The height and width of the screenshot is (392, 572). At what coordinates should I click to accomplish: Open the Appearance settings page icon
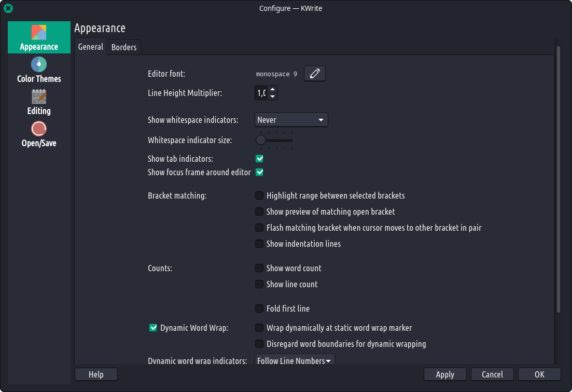click(39, 33)
